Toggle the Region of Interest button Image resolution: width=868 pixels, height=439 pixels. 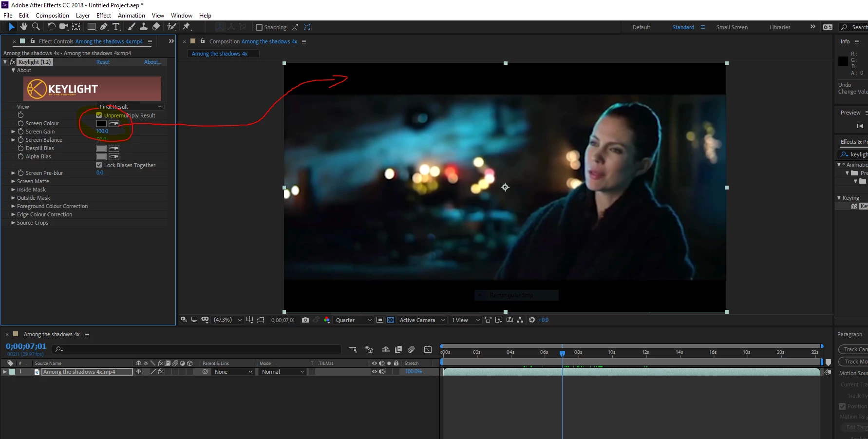click(x=380, y=320)
